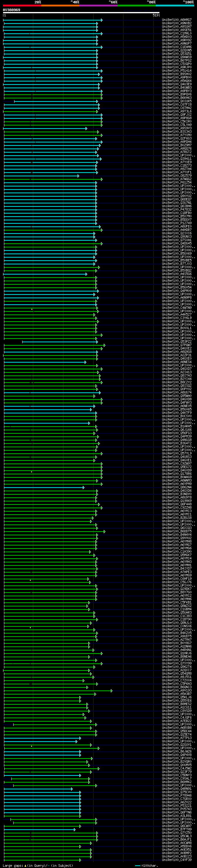Screen dimensions: 197x868
Task: Select label UniRef100_Q39411
Action: pos(176,159)
